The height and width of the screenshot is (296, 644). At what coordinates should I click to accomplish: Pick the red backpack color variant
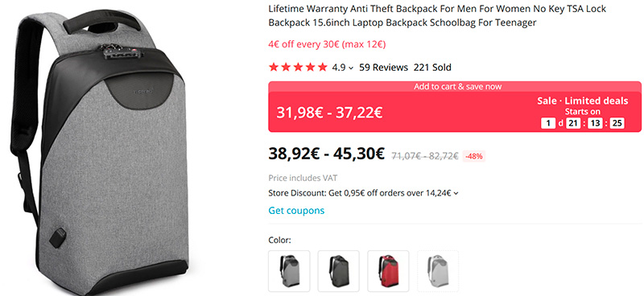click(x=389, y=271)
